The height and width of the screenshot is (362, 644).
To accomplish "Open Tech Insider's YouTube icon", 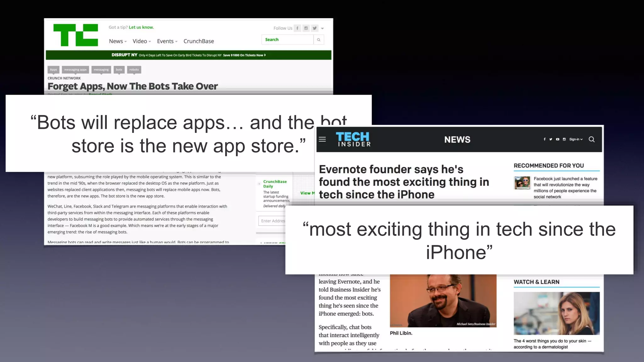I will point(558,139).
